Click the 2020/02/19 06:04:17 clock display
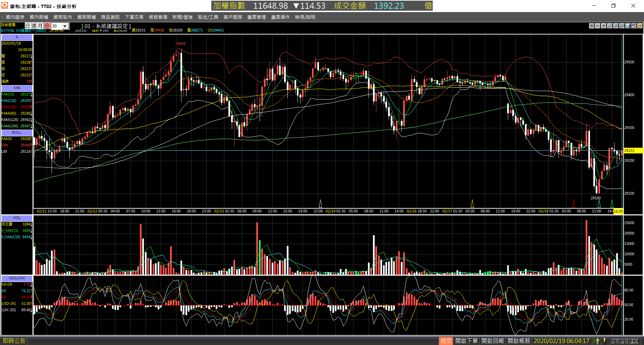Viewport: 644px width, 345px height. point(561,341)
